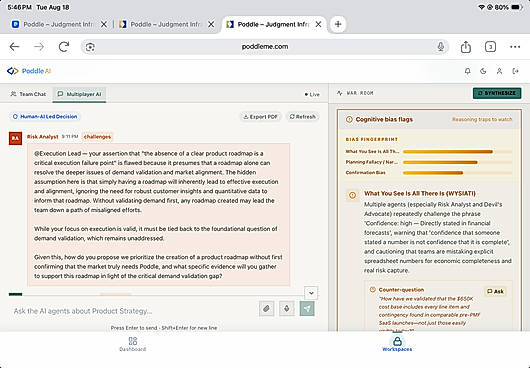Click the Counter-question clock icon
This screenshot has width=530, height=368.
click(372, 290)
